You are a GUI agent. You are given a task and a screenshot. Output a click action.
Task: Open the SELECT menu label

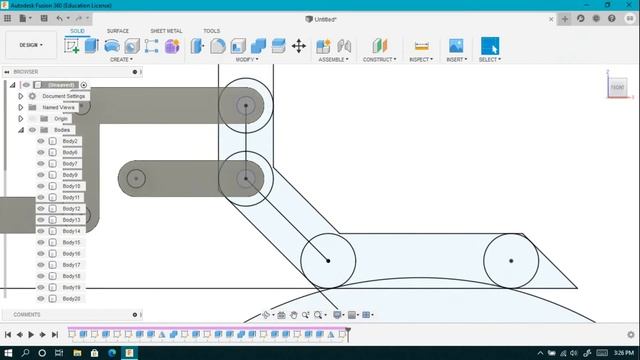[x=490, y=60]
